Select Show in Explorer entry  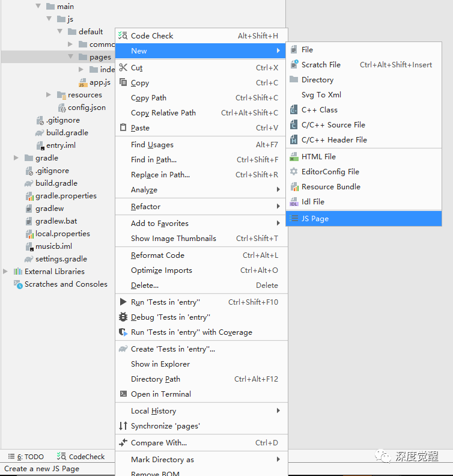(x=201, y=364)
